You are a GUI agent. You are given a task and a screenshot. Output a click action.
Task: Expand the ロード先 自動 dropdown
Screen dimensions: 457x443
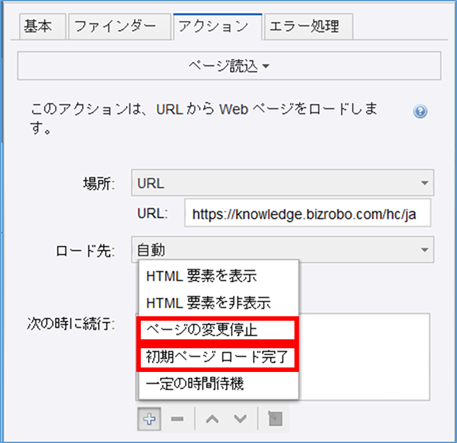click(282, 249)
